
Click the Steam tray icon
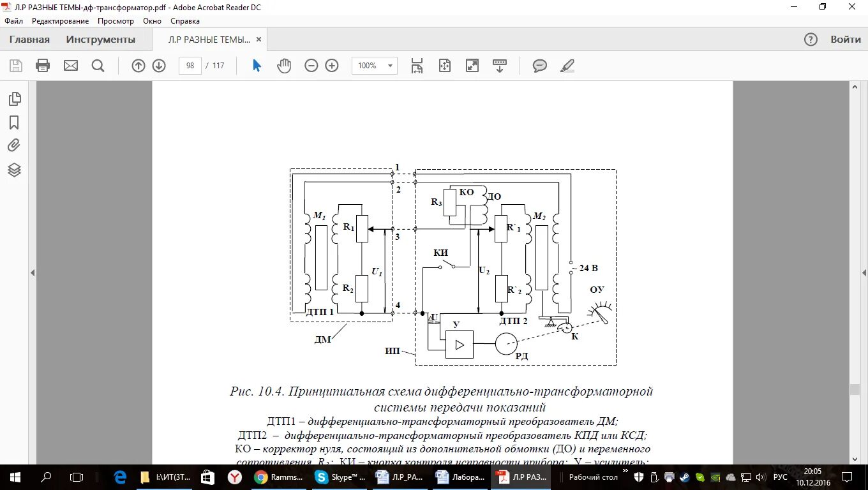tap(684, 477)
